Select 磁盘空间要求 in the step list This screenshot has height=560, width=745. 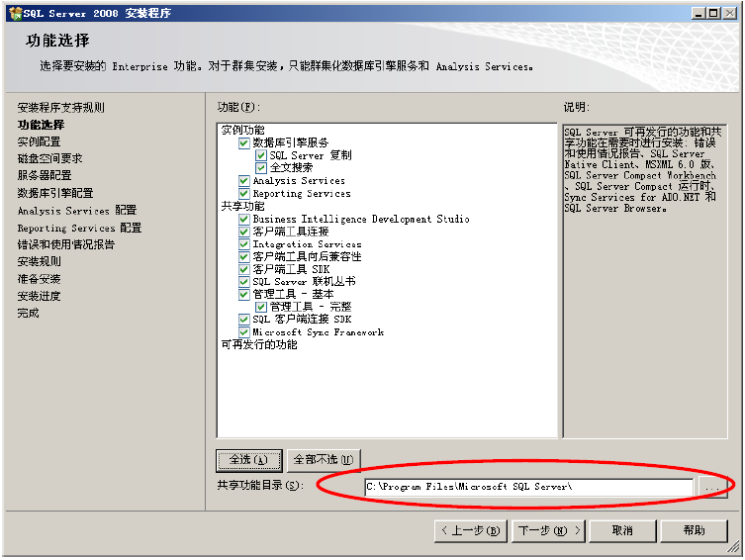pos(49,158)
